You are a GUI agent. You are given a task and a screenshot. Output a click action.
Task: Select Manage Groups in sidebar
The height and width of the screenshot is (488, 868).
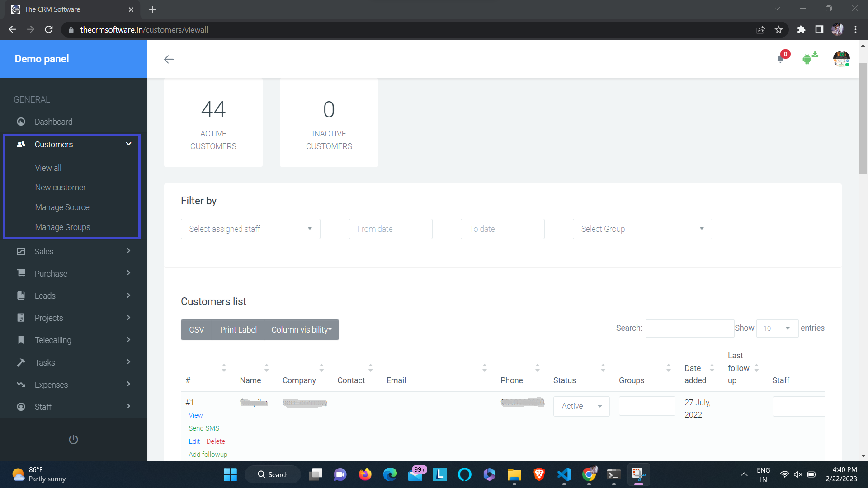pos(62,227)
